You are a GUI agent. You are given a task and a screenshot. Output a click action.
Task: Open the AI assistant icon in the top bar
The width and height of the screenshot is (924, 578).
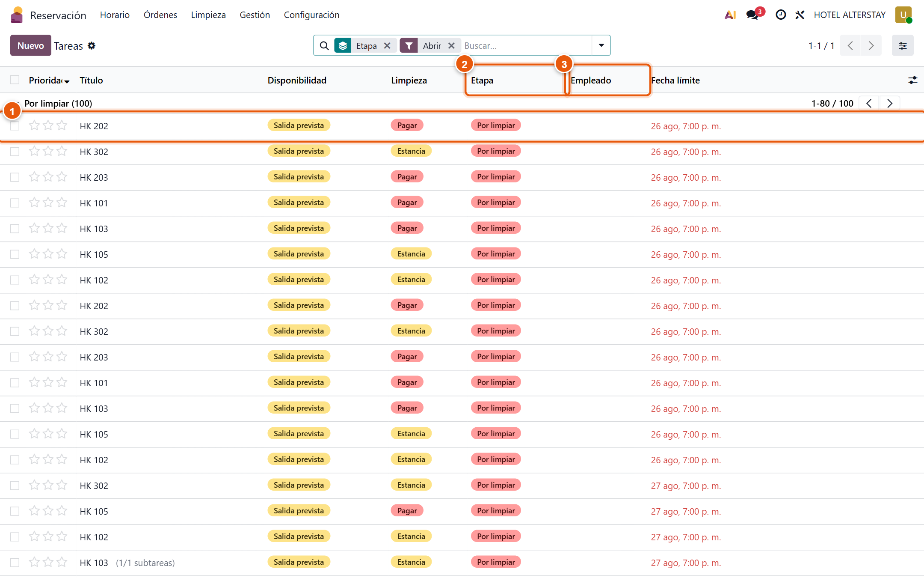730,15
